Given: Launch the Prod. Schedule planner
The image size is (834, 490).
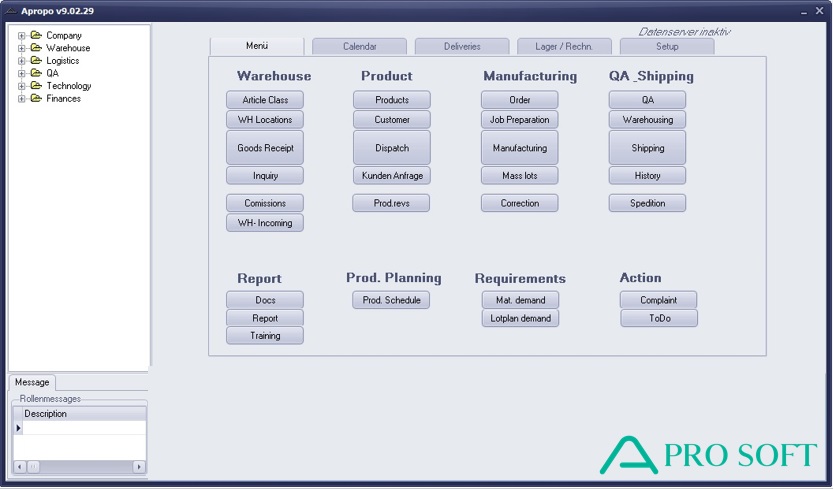Looking at the screenshot, I should tap(391, 300).
